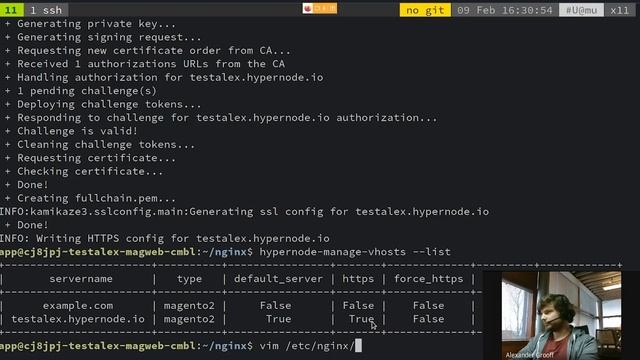Click 'Responding to challenge for testalex.hypernode.io authorization' line
Screen dimensions: 640x360
(x=221, y=118)
